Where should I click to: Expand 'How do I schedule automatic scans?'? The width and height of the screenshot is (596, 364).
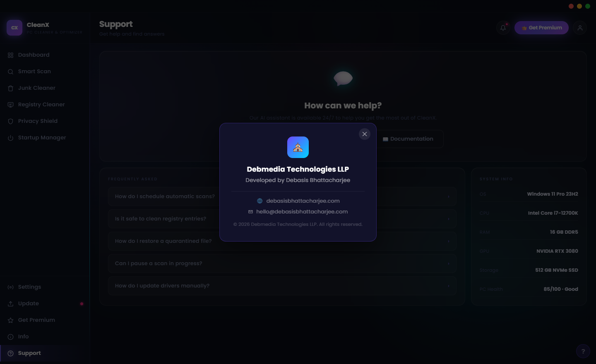coord(282,196)
